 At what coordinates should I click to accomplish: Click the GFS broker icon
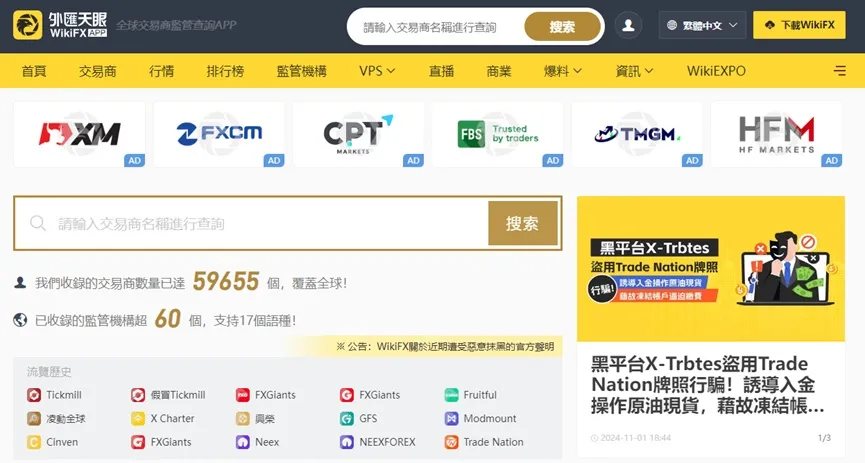click(x=346, y=418)
